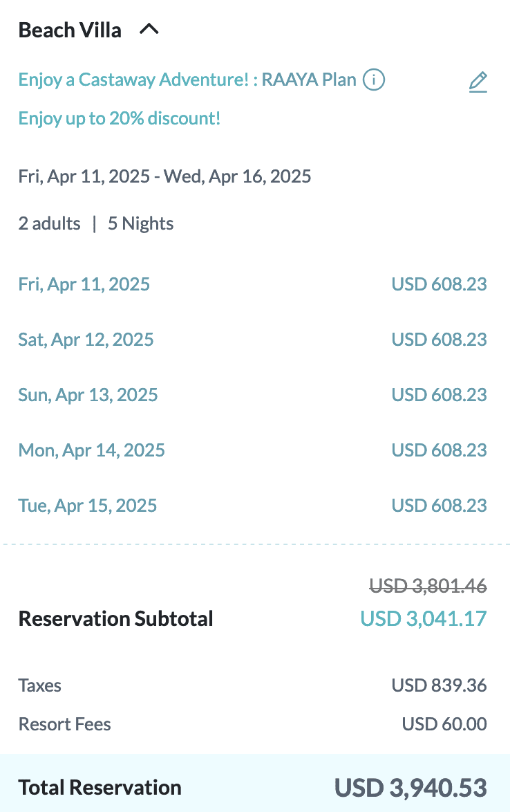Select the Beach Villa heading
510x812 pixels.
click(70, 30)
